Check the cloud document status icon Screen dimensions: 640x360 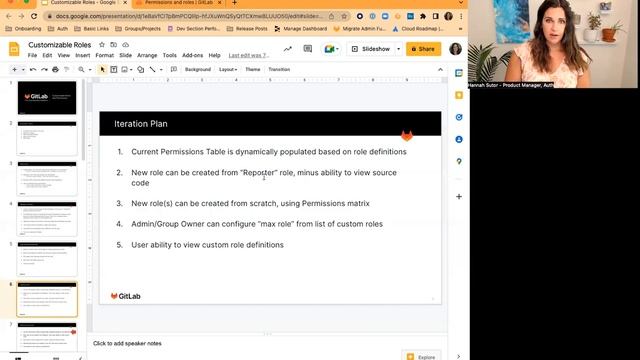pyautogui.click(x=126, y=44)
